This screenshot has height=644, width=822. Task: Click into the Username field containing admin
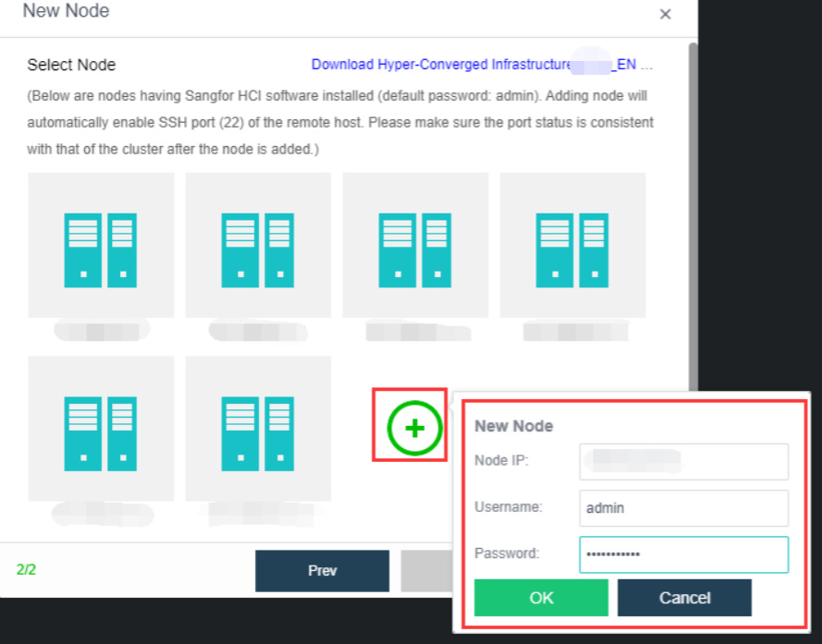pos(683,507)
